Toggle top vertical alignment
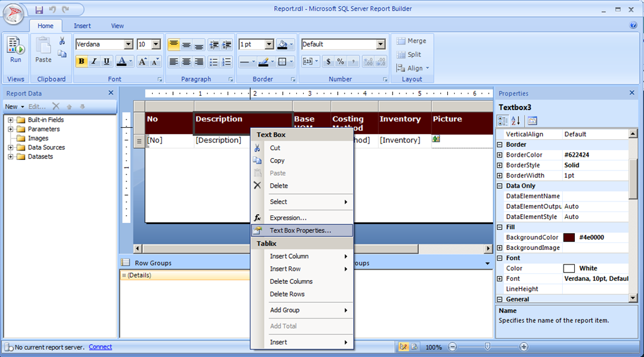Screen dimensions: 644x357 pos(174,45)
